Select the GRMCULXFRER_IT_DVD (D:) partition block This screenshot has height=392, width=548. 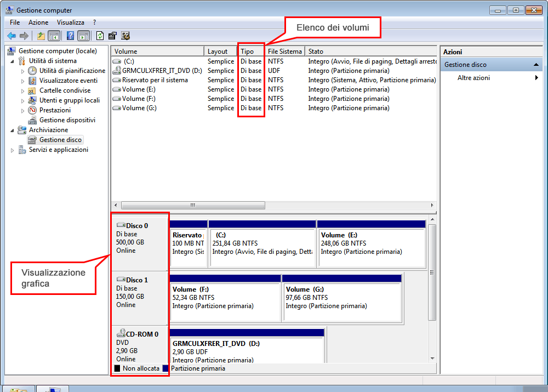click(247, 346)
